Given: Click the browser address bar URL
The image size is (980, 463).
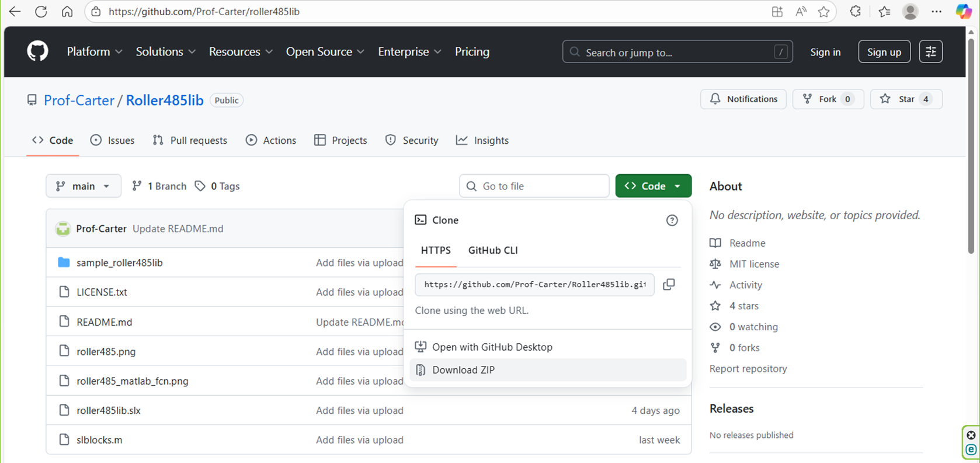Looking at the screenshot, I should (204, 12).
